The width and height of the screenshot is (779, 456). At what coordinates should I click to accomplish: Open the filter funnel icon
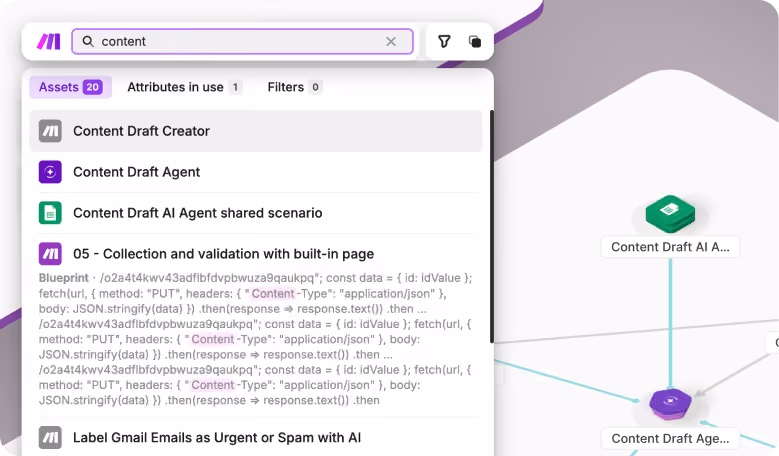(x=444, y=41)
